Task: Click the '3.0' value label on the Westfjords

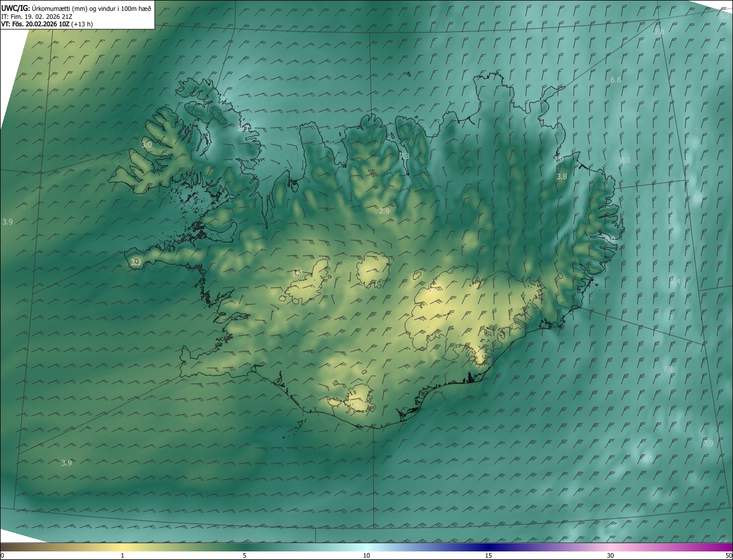Action: pos(147,145)
